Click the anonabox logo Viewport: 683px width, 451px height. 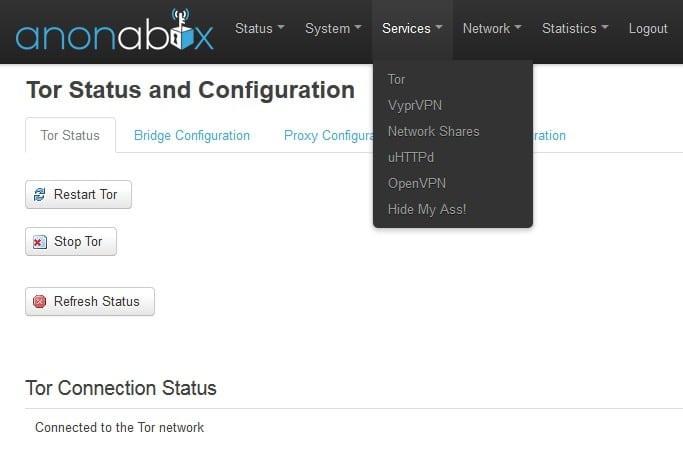114,31
